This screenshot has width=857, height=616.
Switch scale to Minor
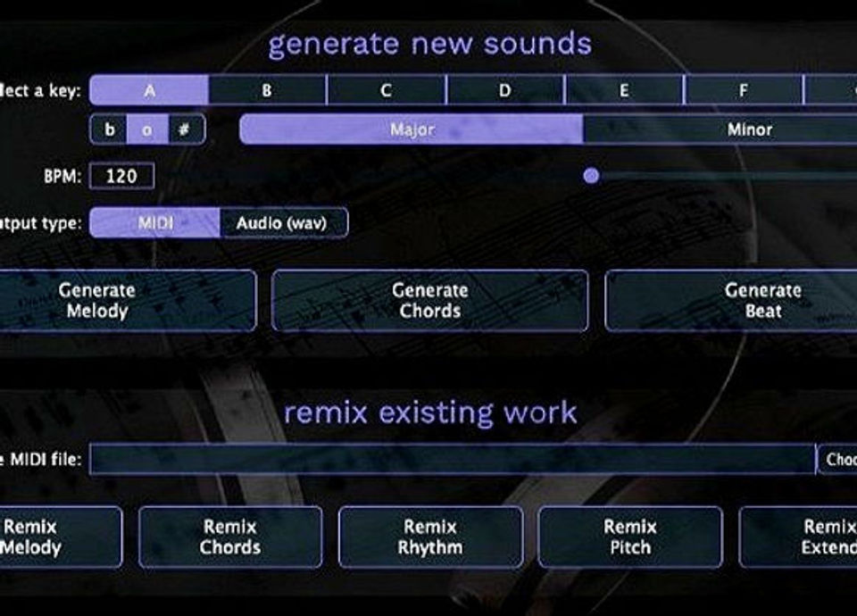click(x=720, y=129)
